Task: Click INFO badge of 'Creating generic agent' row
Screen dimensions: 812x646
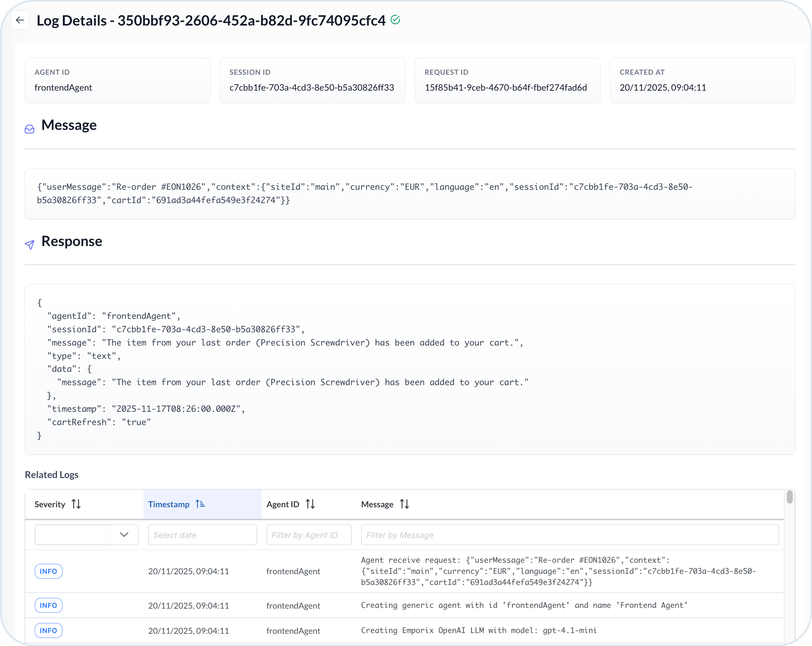Action: pos(48,605)
